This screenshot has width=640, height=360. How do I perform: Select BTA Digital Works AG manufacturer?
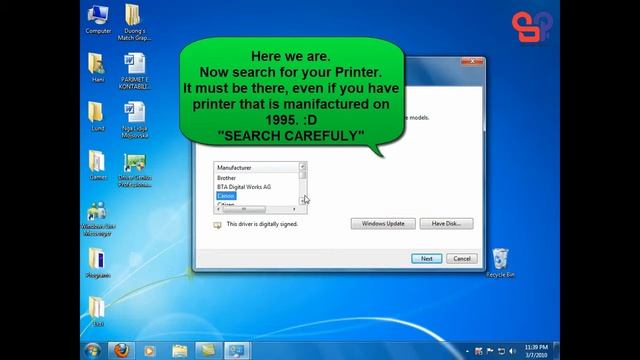[244, 187]
